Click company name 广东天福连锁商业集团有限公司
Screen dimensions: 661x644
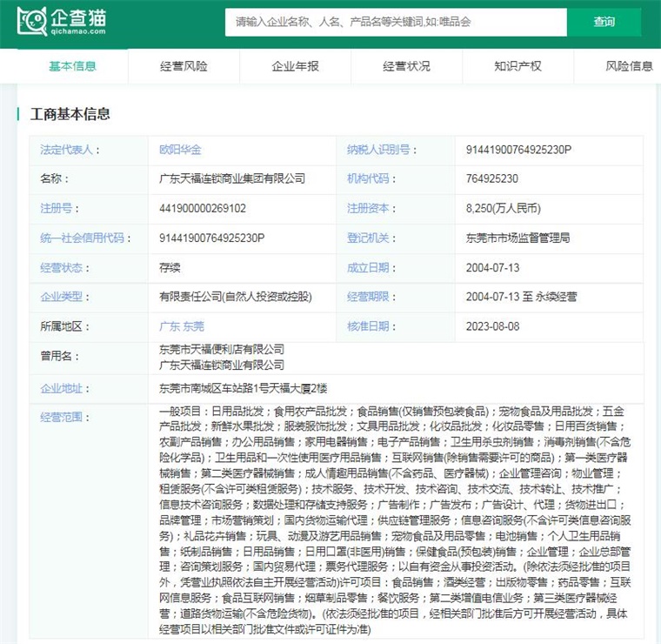pyautogui.click(x=231, y=179)
